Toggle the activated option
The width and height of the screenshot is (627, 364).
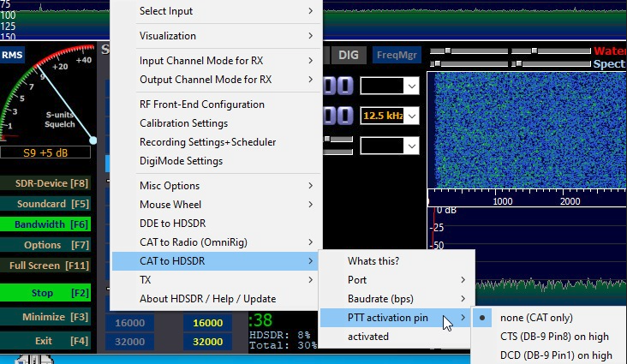[397, 337]
